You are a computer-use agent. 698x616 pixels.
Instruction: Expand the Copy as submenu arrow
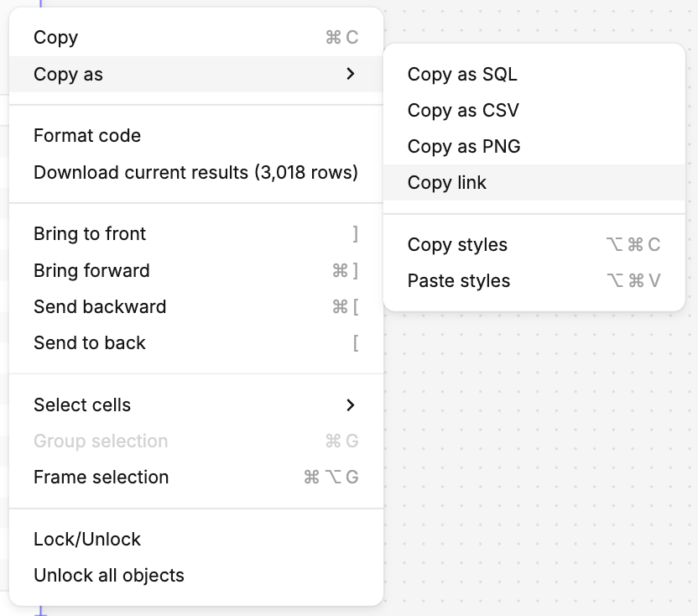pos(351,75)
